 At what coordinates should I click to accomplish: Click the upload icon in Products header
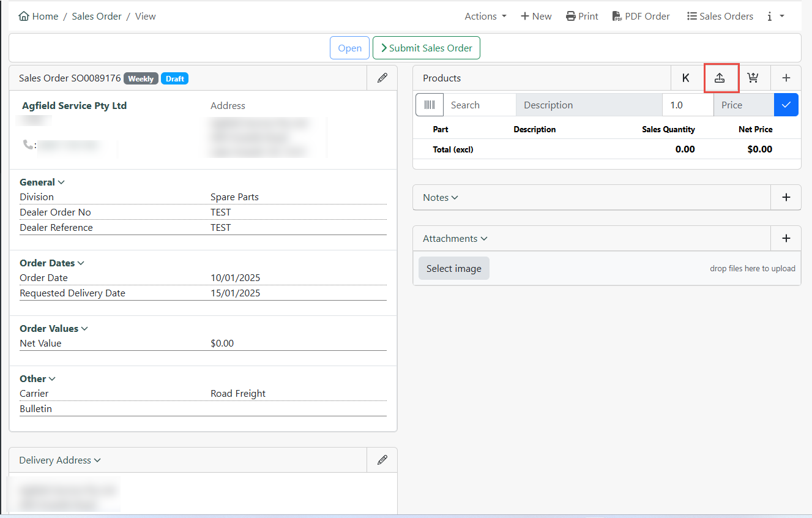point(720,78)
